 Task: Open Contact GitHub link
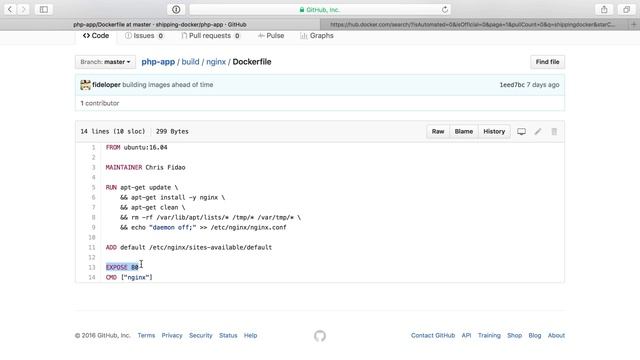(x=433, y=336)
